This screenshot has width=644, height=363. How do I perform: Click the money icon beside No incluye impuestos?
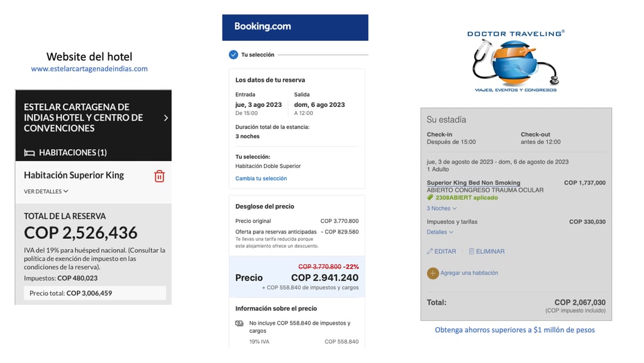click(240, 323)
